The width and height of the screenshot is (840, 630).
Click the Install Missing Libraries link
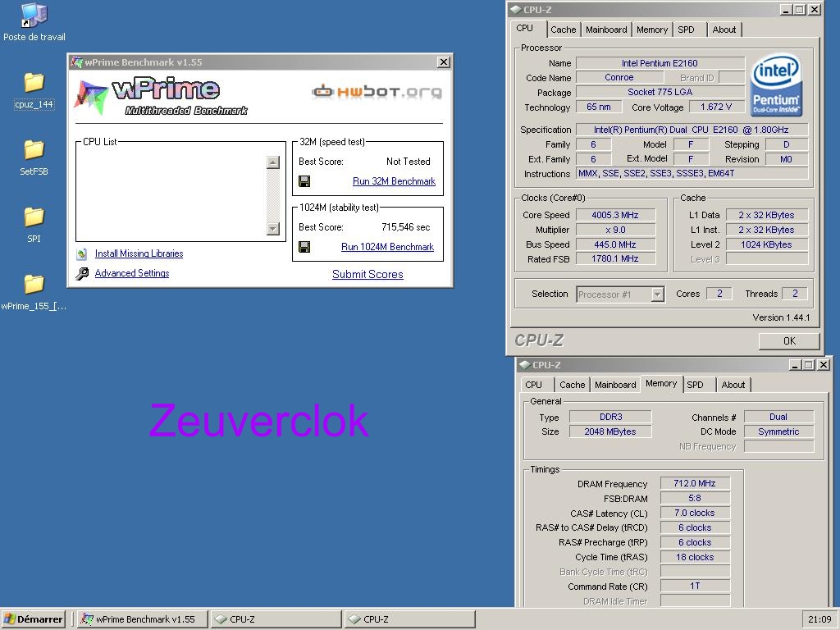point(139,253)
